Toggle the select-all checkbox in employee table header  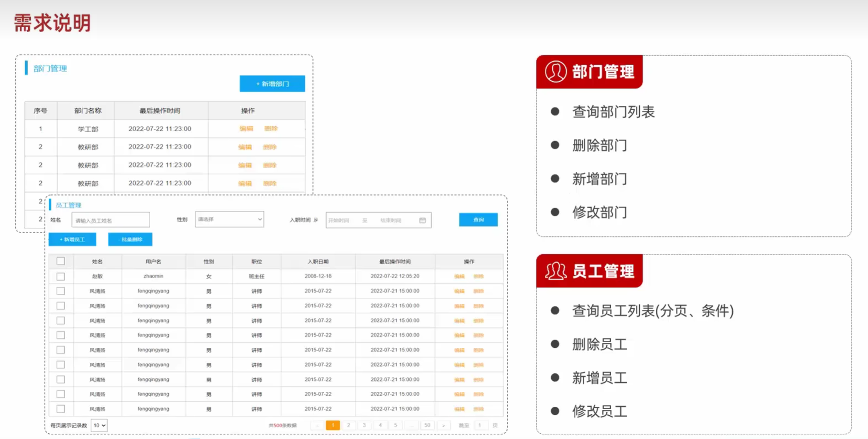click(x=60, y=261)
